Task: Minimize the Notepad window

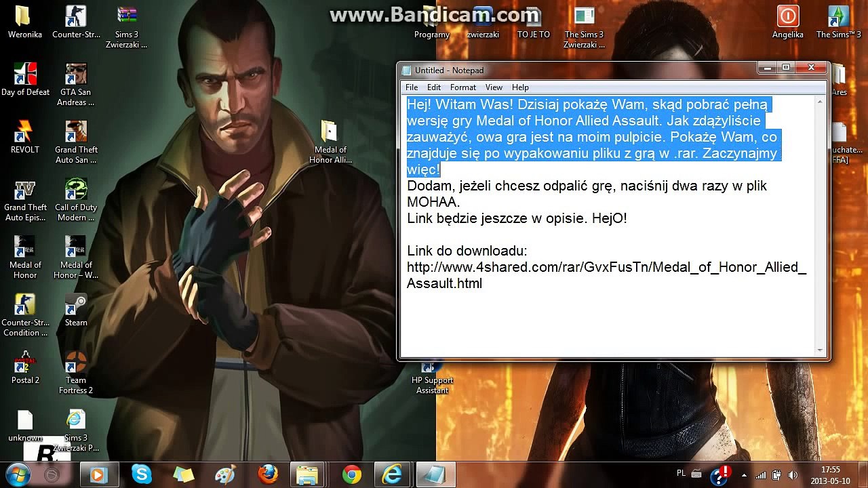Action: click(x=768, y=68)
